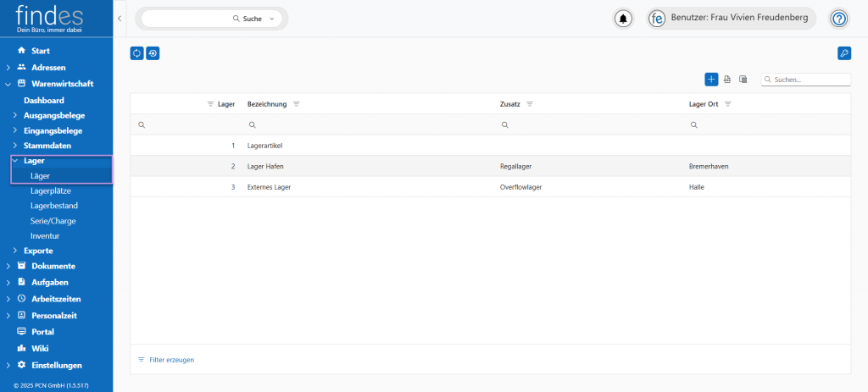Click the refresh icon above the table

136,53
